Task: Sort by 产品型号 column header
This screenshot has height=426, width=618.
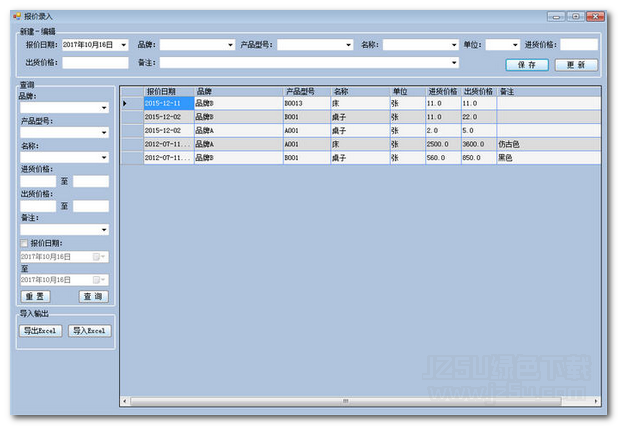Action: click(307, 91)
